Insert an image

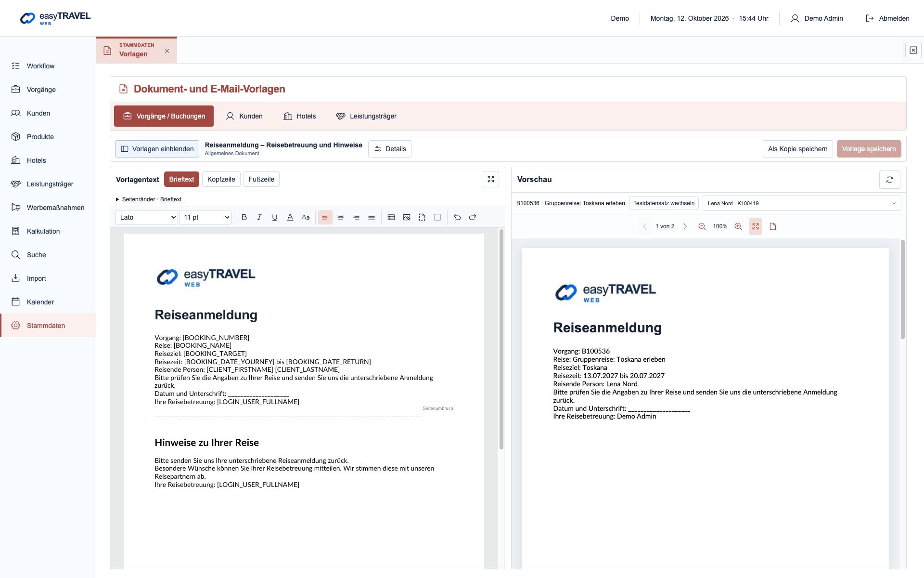click(x=407, y=217)
